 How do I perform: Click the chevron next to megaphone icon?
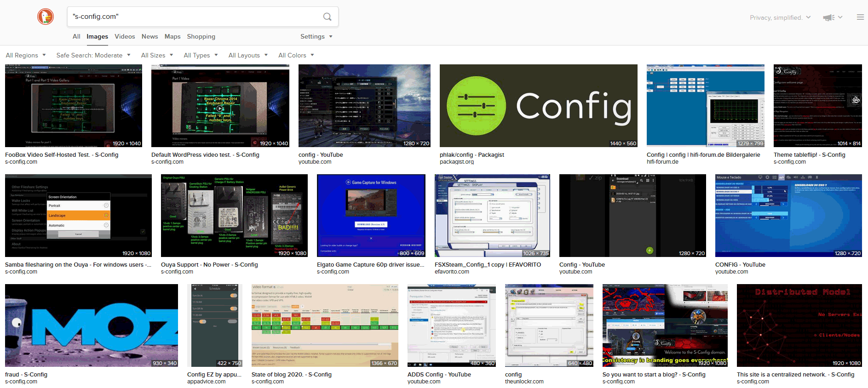pyautogui.click(x=840, y=17)
